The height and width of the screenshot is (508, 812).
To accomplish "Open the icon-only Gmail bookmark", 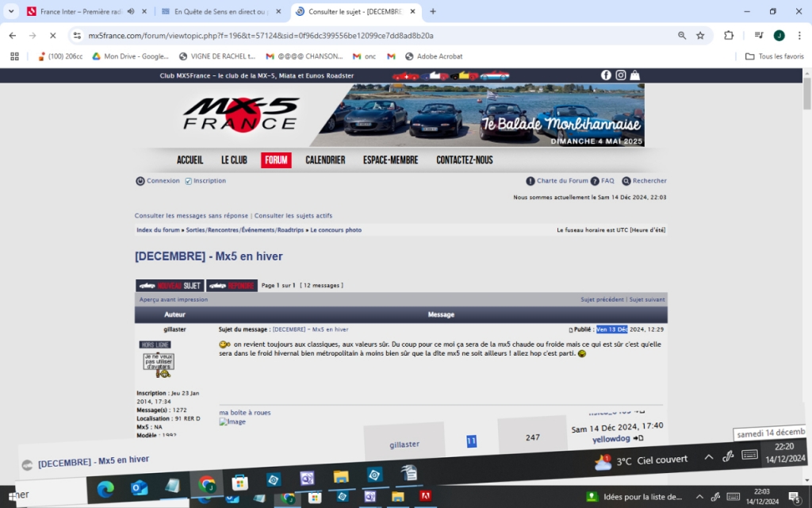I will click(391, 56).
